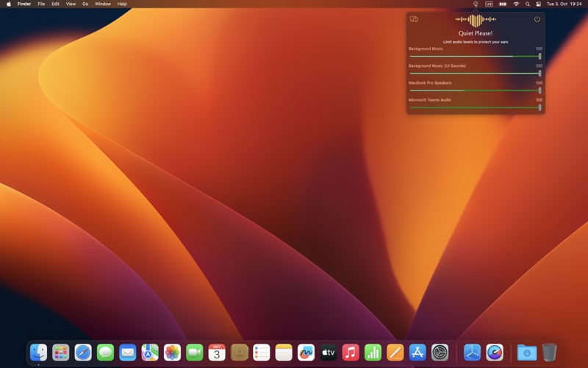Open Apple TV in the Dock
Image resolution: width=588 pixels, height=368 pixels.
click(x=329, y=353)
